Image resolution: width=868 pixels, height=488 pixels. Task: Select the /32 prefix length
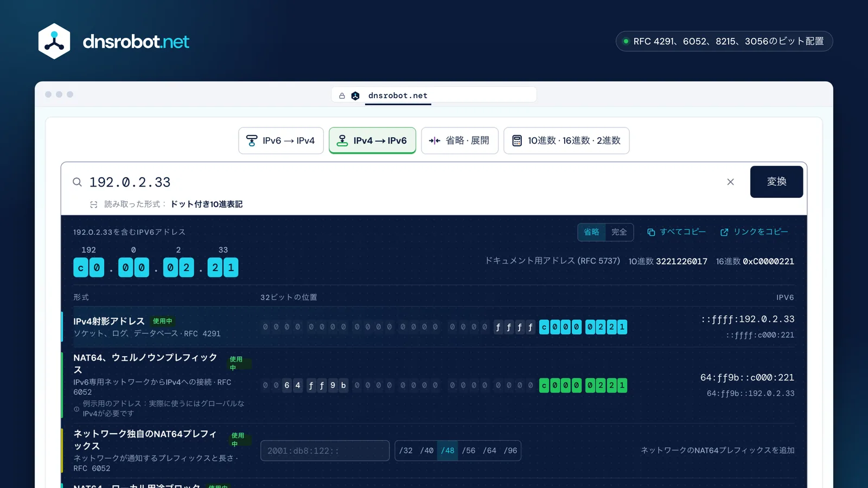[x=406, y=451]
